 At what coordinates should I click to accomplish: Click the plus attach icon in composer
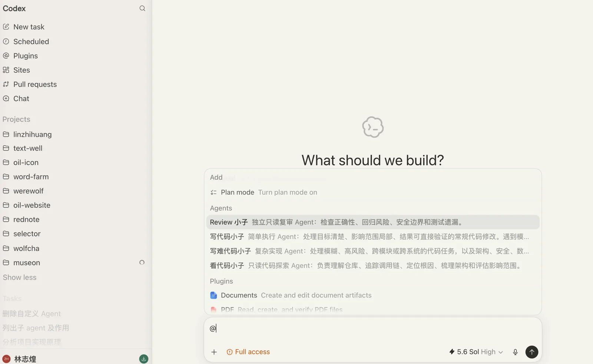[214, 352]
